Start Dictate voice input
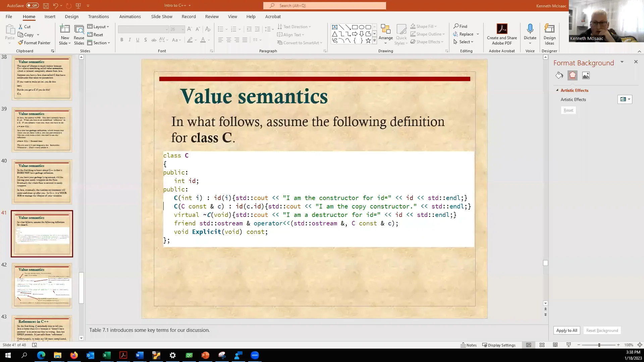The image size is (644, 362). [x=530, y=32]
